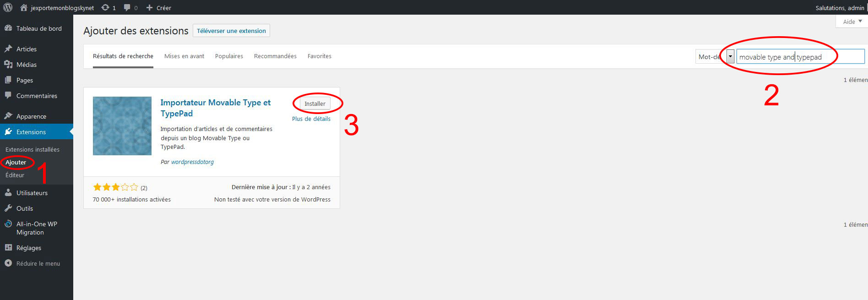Open the updates icon in the admin bar

[105, 8]
